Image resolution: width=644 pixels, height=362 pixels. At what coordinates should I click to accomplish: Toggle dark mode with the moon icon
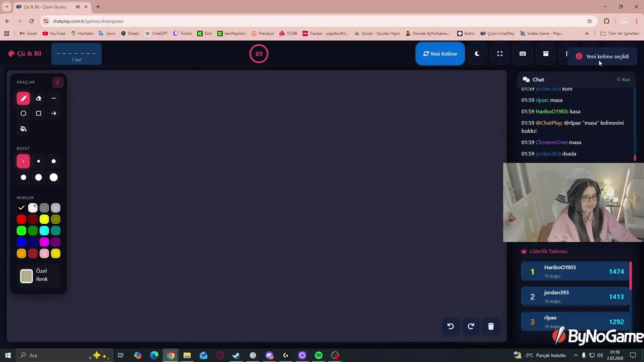pyautogui.click(x=477, y=54)
